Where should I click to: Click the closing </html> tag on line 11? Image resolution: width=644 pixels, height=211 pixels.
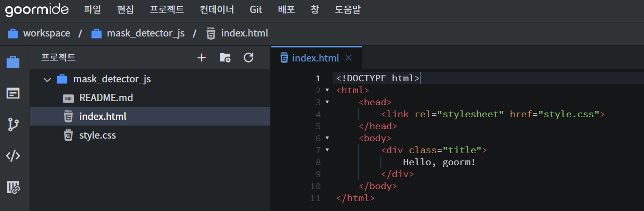(355, 198)
